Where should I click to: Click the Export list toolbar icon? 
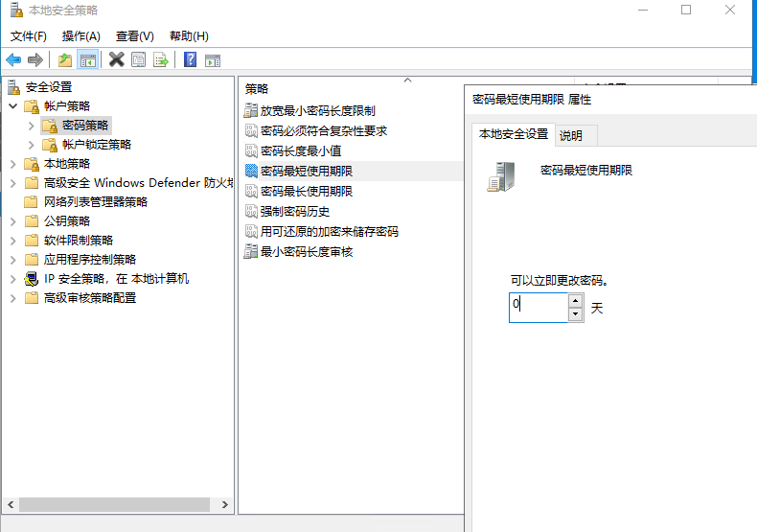pyautogui.click(x=161, y=59)
